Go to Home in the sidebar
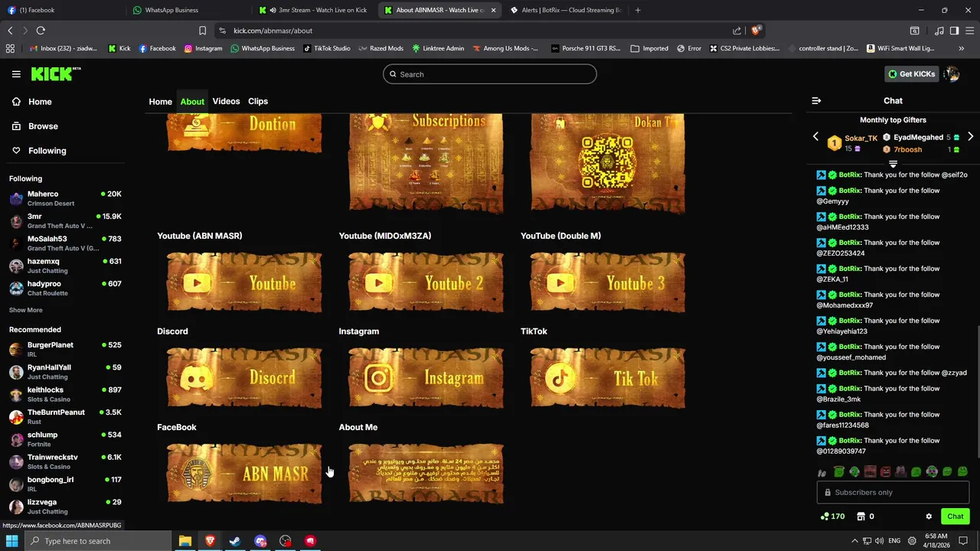980x551 pixels. point(32,102)
